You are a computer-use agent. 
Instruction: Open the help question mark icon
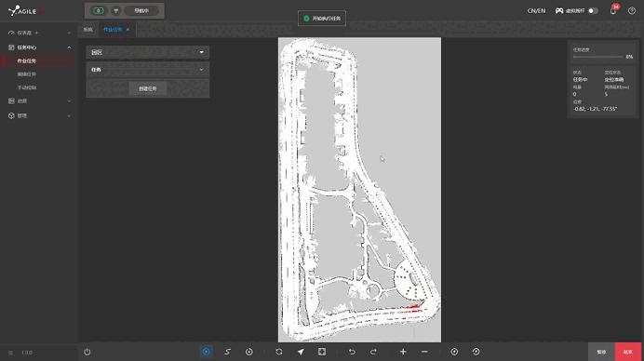point(632,10)
